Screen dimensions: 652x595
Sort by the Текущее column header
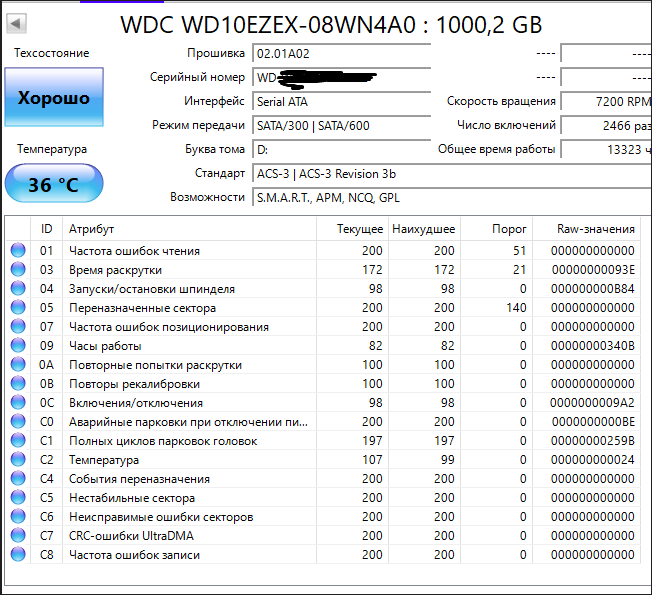[x=353, y=229]
